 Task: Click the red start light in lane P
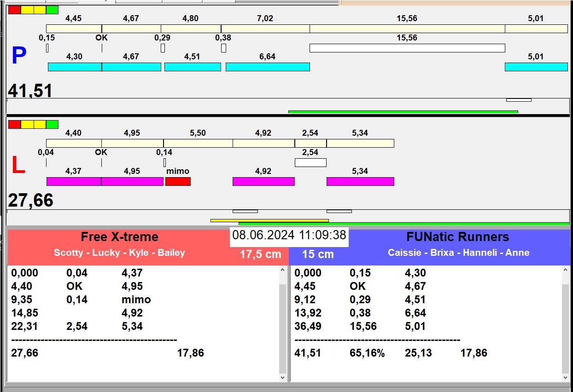click(14, 10)
